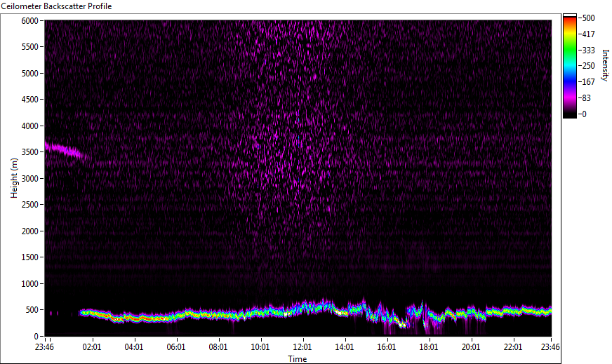Click the 167 value on intensity scale
The height and width of the screenshot is (364, 612).
(x=588, y=82)
